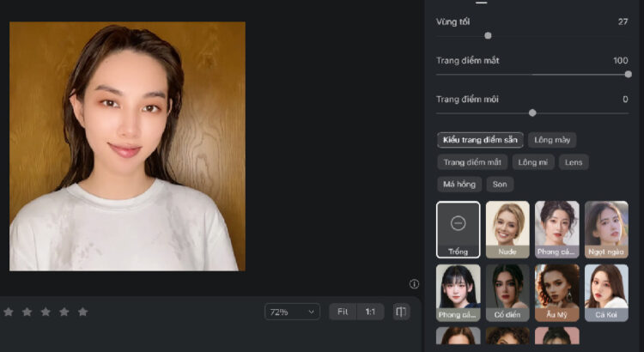The height and width of the screenshot is (352, 644).
Task: Toggle the before/after compare view icon
Action: tap(401, 312)
